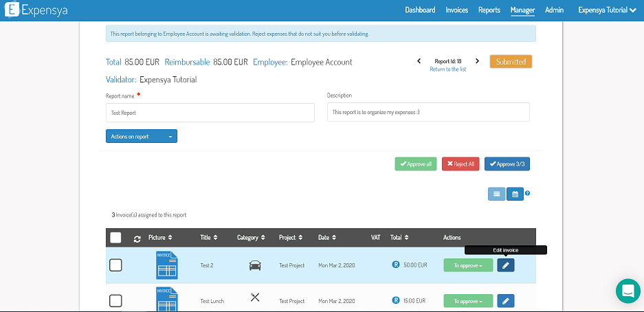Click into the Report name field
Viewport: 644px width, 312px height.
(210, 113)
